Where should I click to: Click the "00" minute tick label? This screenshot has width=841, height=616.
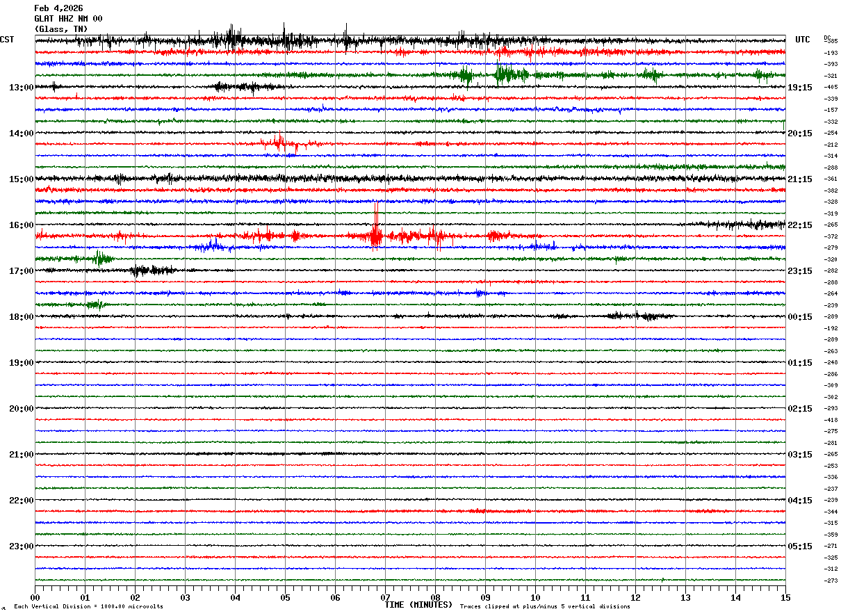point(35,597)
